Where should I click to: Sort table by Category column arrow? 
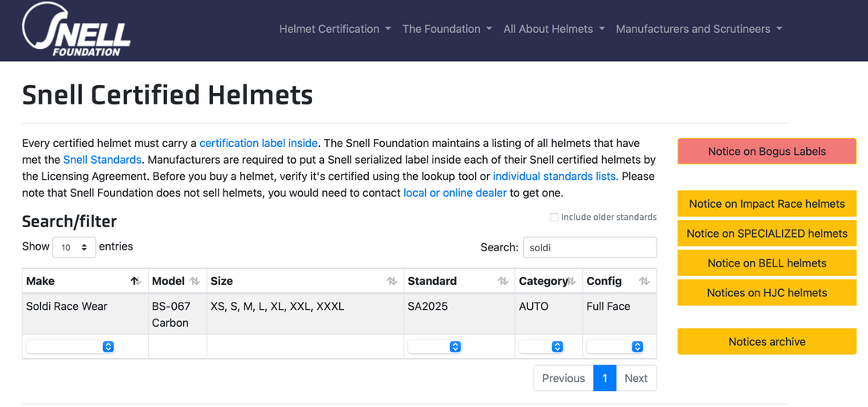point(571,281)
